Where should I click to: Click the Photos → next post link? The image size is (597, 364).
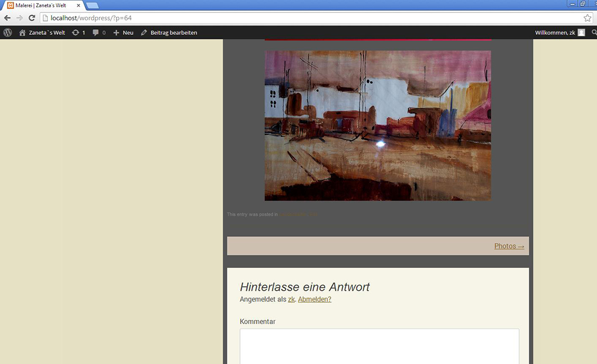pyautogui.click(x=509, y=246)
